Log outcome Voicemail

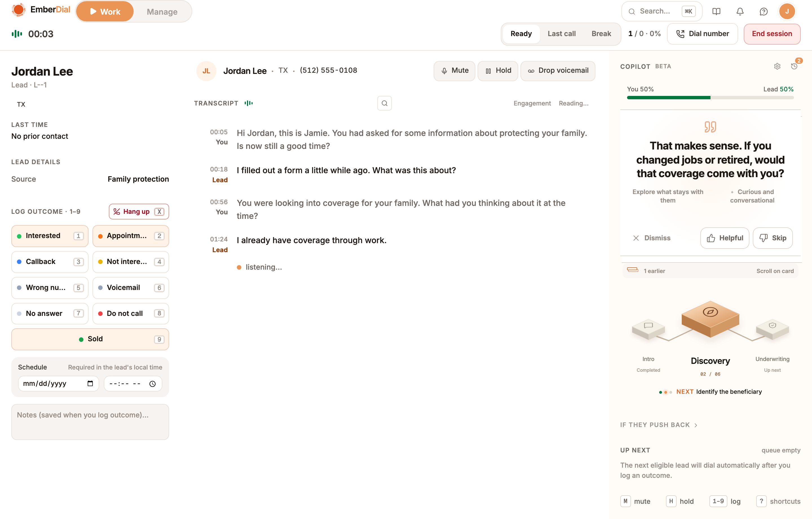(x=131, y=288)
